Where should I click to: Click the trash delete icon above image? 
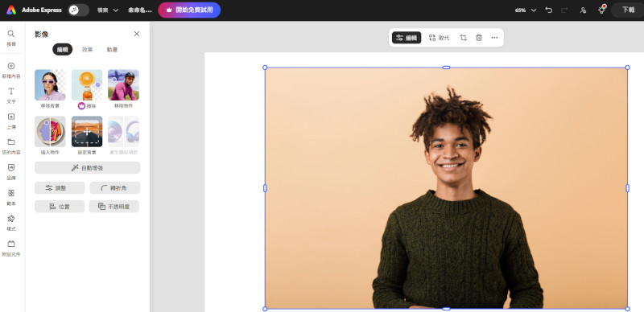coord(478,38)
